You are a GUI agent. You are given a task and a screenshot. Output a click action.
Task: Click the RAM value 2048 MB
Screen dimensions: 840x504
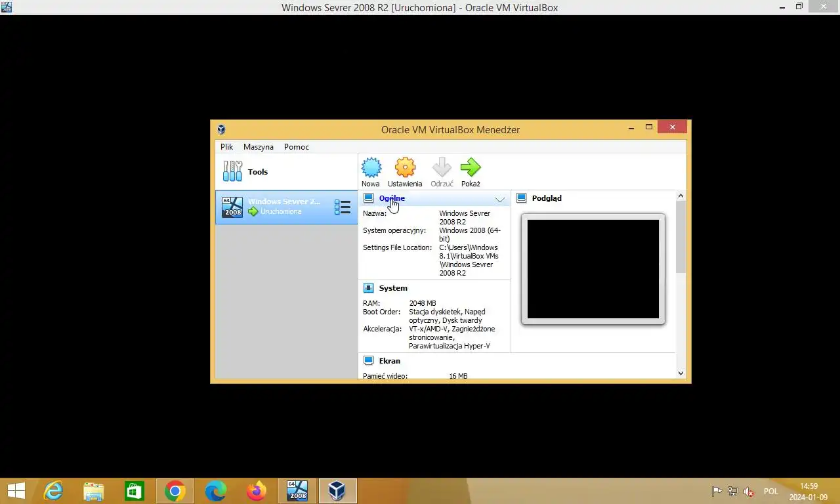click(423, 303)
